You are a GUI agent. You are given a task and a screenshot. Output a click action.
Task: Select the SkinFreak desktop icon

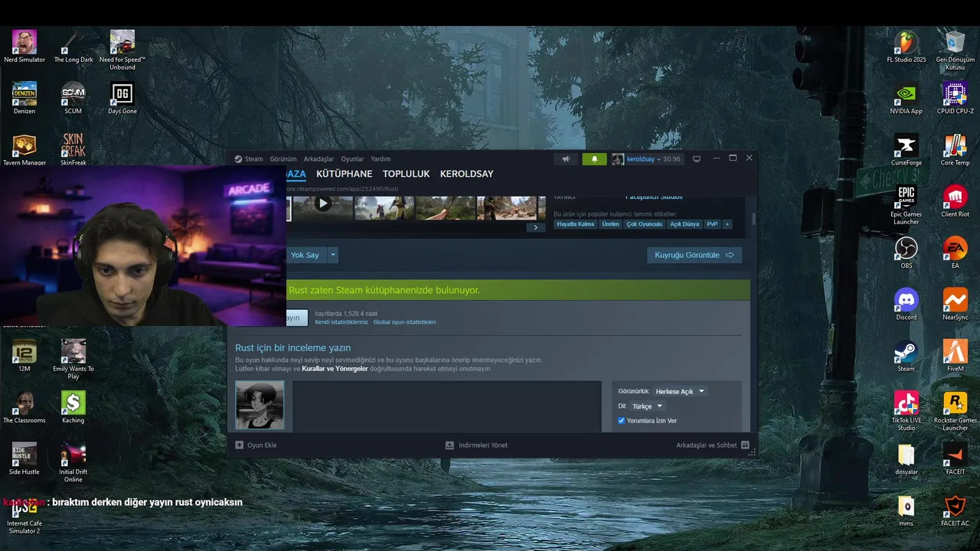pyautogui.click(x=73, y=149)
